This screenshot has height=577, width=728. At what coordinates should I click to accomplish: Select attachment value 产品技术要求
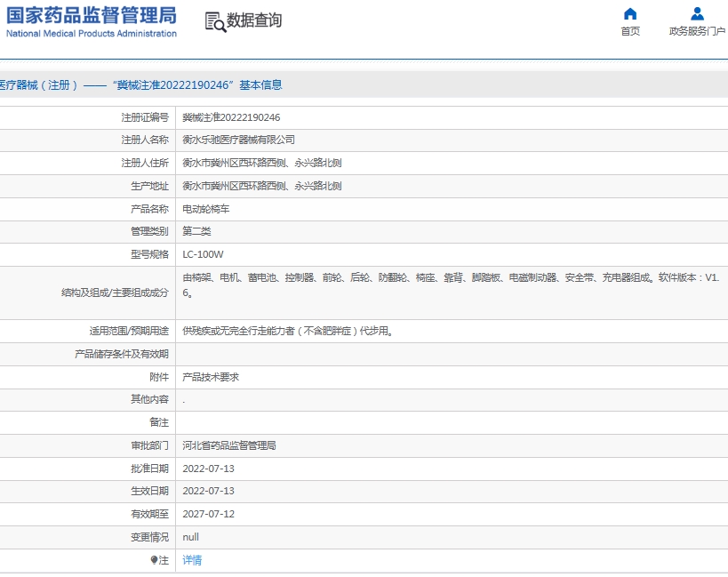pyautogui.click(x=211, y=377)
